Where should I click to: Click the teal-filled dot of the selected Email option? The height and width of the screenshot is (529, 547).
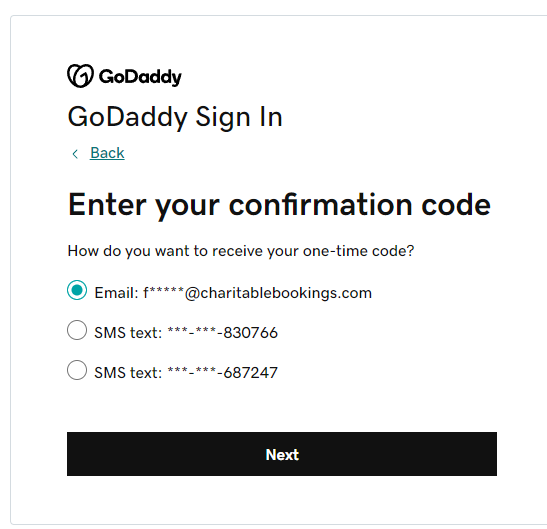(77, 290)
